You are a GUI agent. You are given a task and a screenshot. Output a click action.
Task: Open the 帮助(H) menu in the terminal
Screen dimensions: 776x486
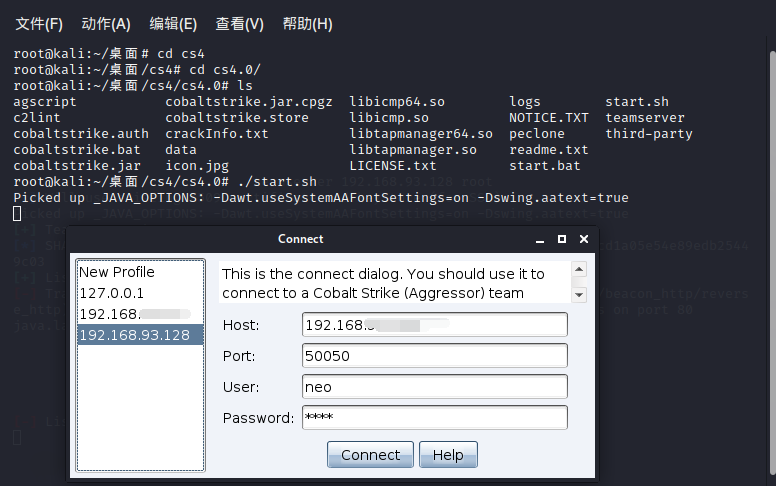[307, 24]
